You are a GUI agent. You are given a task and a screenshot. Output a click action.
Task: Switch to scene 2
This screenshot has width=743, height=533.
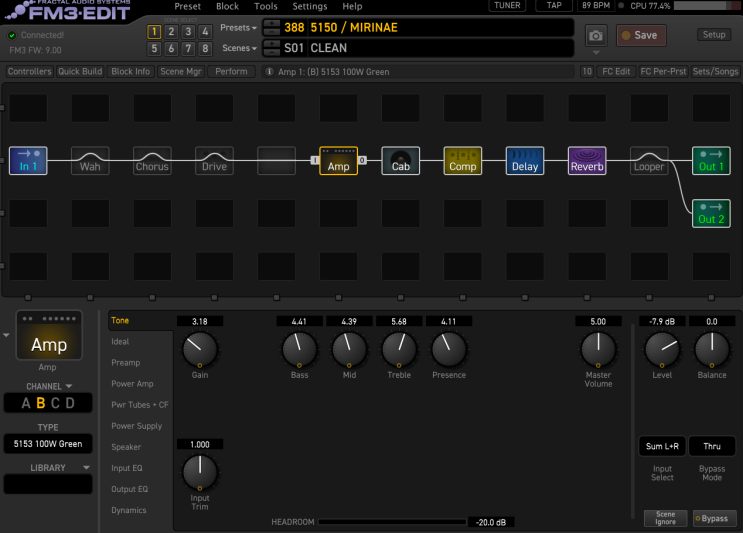click(171, 32)
